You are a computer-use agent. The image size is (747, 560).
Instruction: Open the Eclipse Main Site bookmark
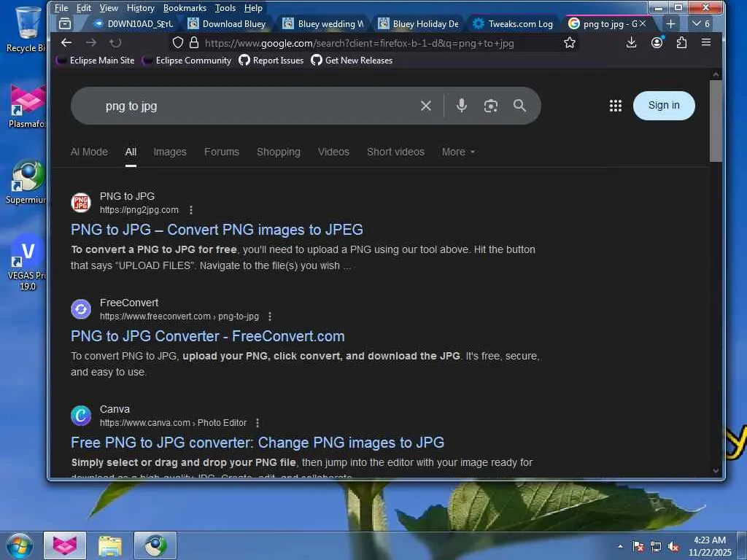[96, 61]
